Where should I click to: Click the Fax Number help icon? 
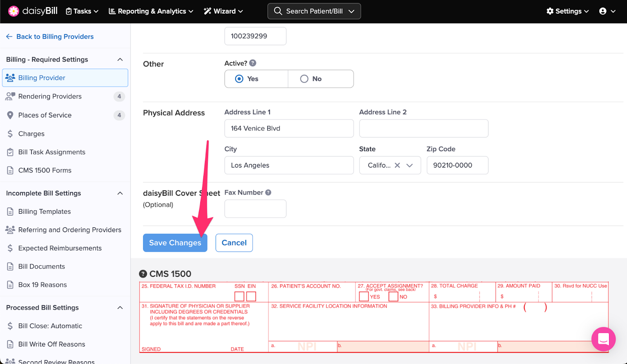click(x=268, y=193)
